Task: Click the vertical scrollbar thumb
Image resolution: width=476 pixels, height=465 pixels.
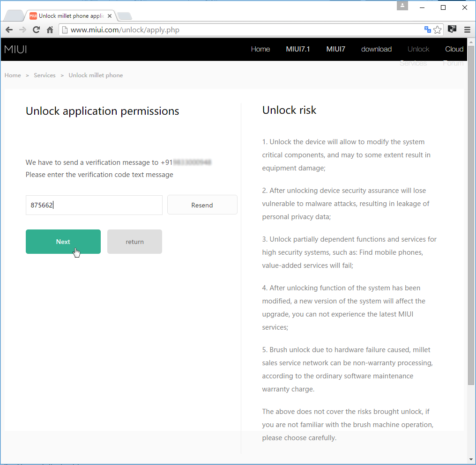Action: 471,215
